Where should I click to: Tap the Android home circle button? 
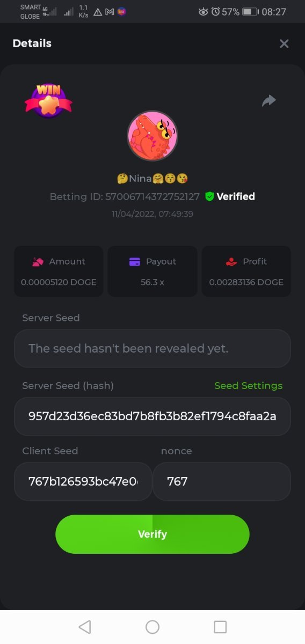click(x=152, y=627)
